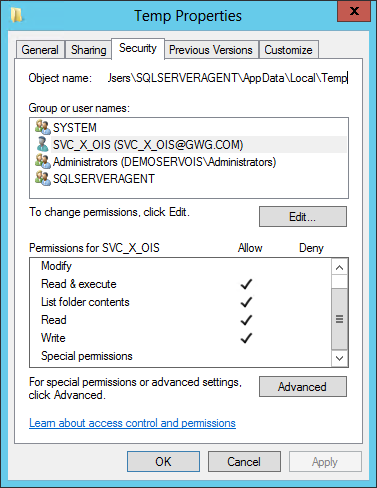
Task: Click the permissions list scrollbar thumb
Action: (339, 319)
